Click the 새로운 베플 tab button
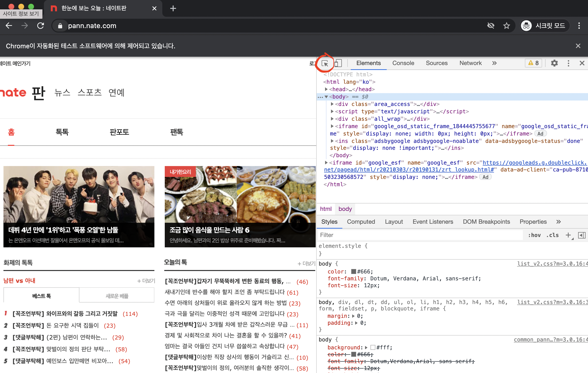Screen dimensions: 588x373 [117, 296]
